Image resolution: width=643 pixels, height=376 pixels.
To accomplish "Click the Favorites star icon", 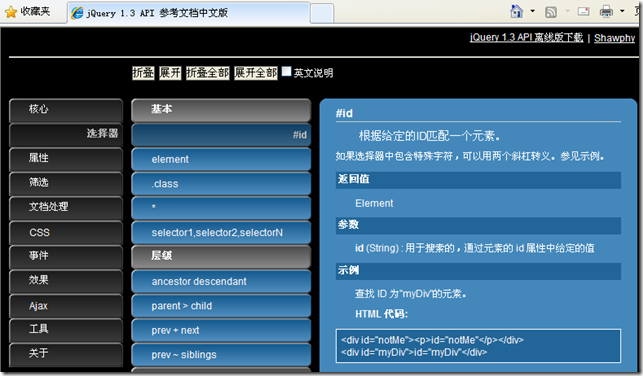I will [x=11, y=12].
